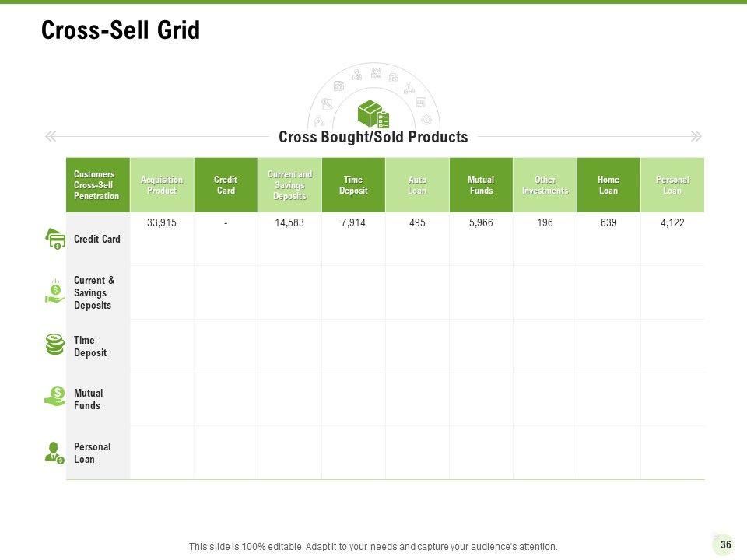Click the right double-chevron arrow

click(x=696, y=137)
